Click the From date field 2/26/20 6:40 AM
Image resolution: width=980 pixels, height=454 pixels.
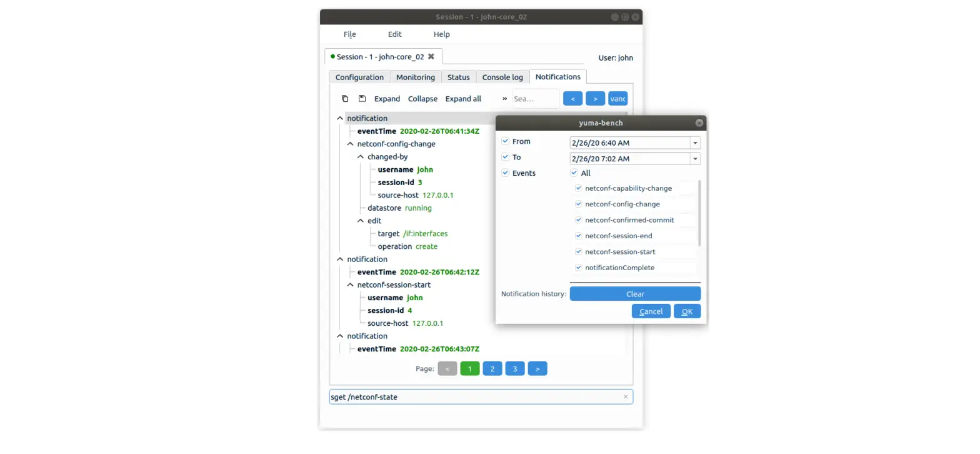pos(630,143)
